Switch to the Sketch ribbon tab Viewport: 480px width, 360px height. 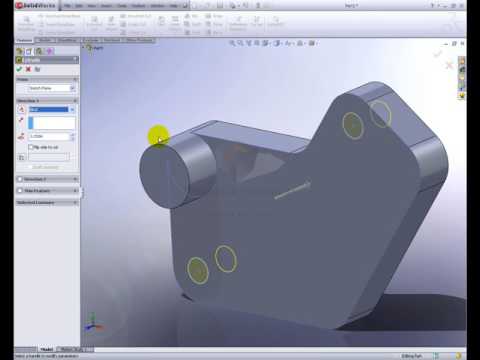(x=45, y=40)
